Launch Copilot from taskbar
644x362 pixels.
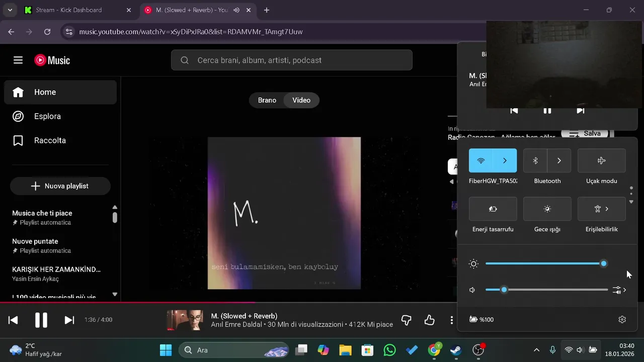pyautogui.click(x=323, y=350)
